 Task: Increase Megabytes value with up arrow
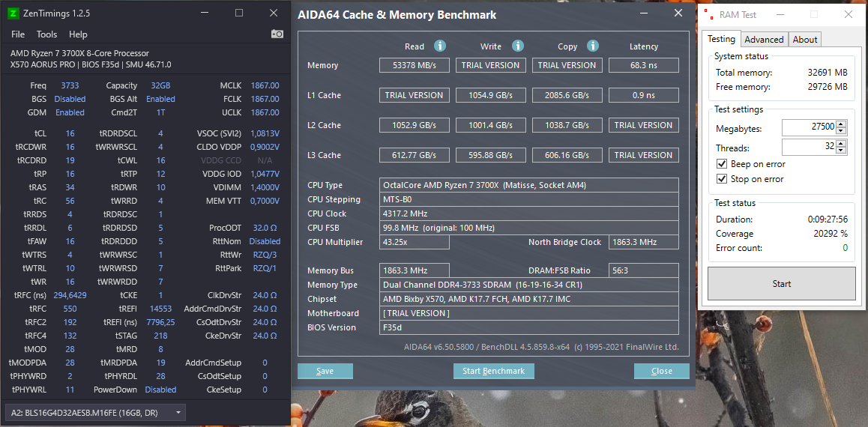click(841, 124)
